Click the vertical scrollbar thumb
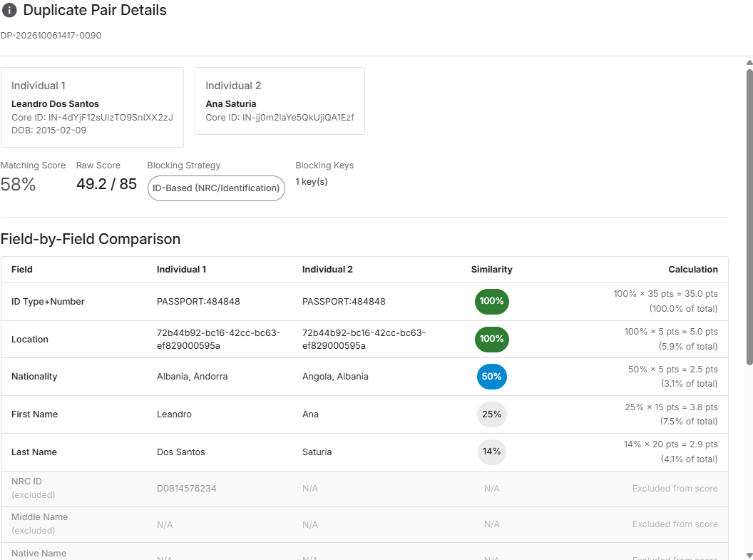This screenshot has width=753, height=560. 749,217
